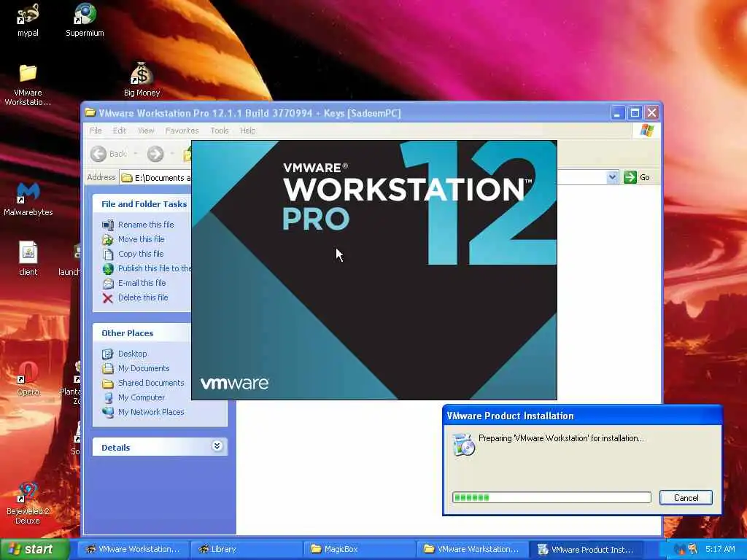Click the E-mail envelope icon

pos(108,284)
